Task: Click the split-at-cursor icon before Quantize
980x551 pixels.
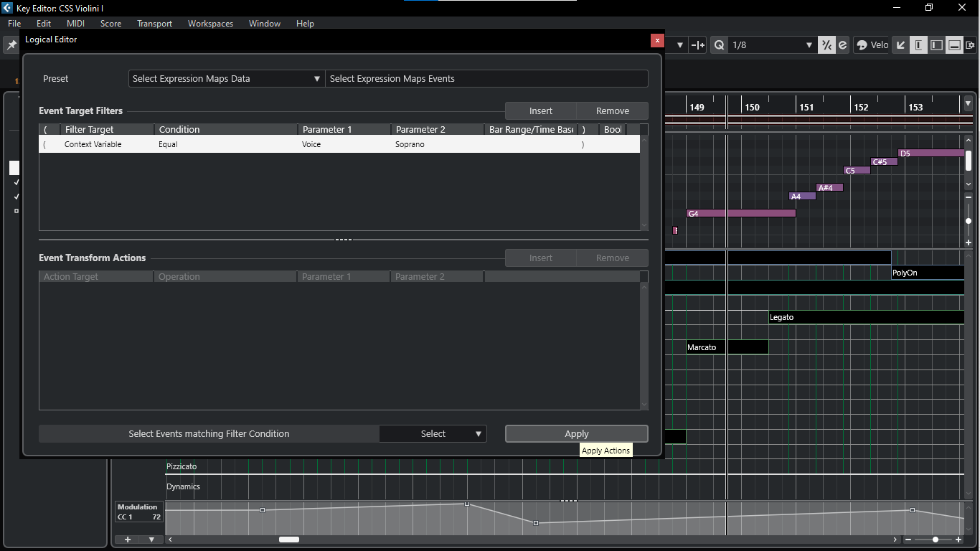Action: coord(697,45)
